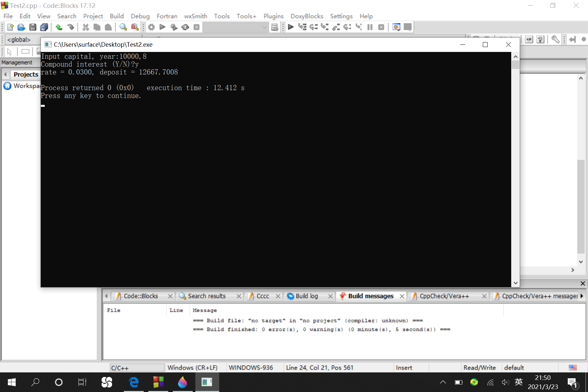The width and height of the screenshot is (588, 392).
Task: Open build target selection dropdown
Action: coord(236,27)
